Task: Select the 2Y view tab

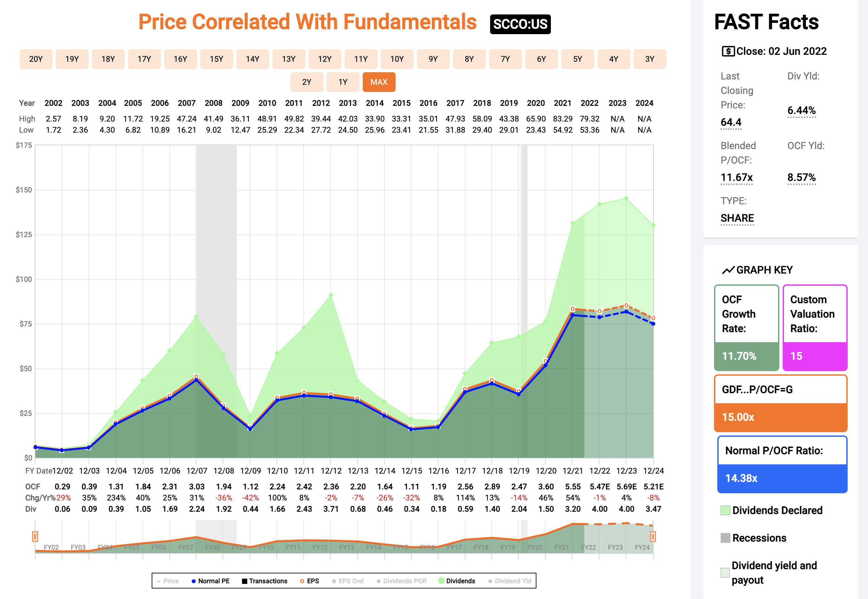Action: pos(307,82)
